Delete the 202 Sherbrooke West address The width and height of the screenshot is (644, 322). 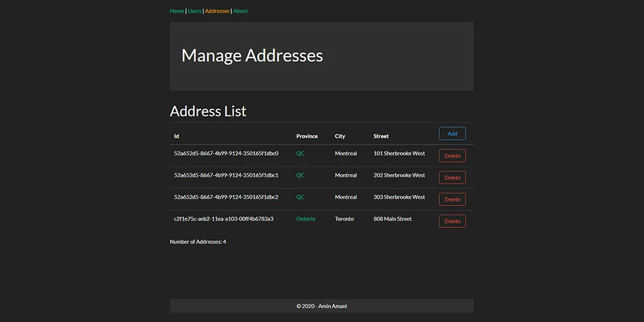pyautogui.click(x=452, y=178)
